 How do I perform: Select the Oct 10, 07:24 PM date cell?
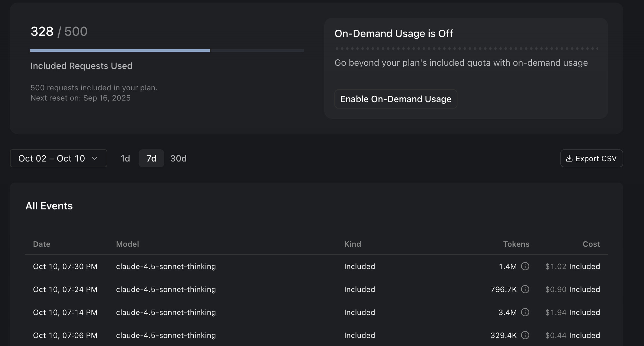pyautogui.click(x=65, y=290)
